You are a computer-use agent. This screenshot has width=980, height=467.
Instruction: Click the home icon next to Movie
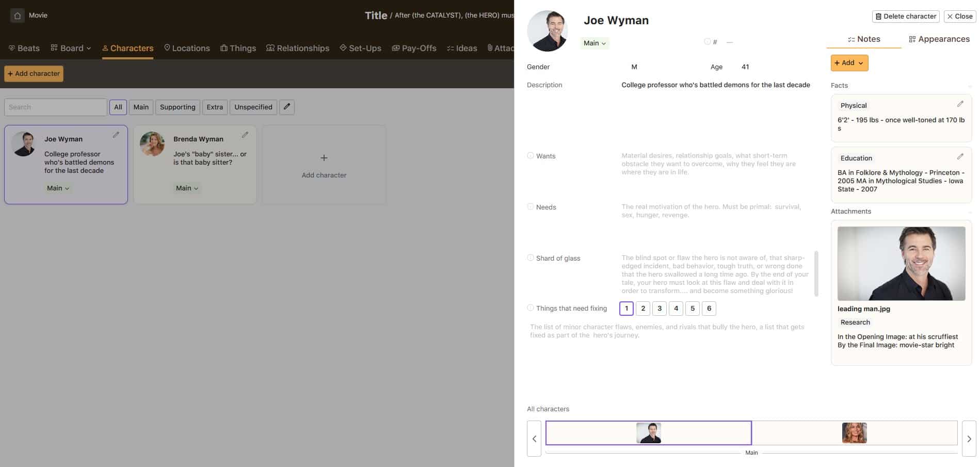[x=17, y=15]
